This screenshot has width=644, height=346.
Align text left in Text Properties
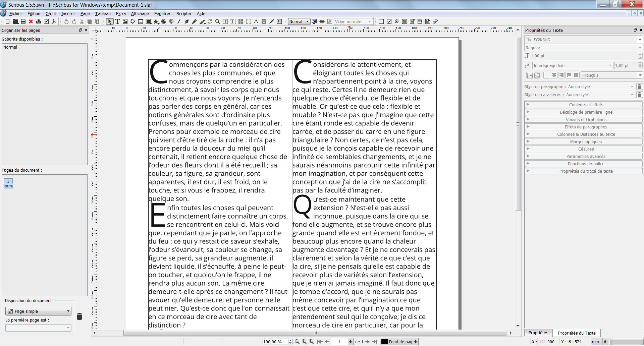pos(547,75)
